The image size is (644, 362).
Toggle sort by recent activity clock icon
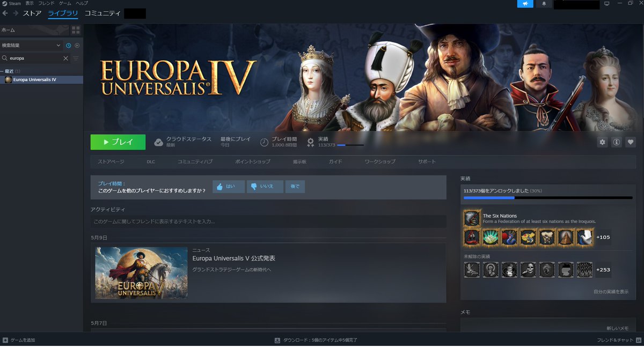pos(69,46)
